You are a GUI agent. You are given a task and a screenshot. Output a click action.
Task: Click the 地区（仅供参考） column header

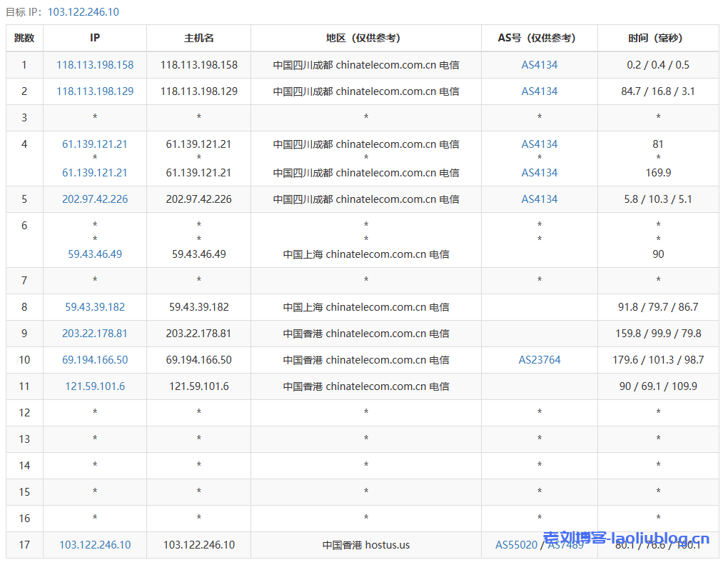[366, 39]
